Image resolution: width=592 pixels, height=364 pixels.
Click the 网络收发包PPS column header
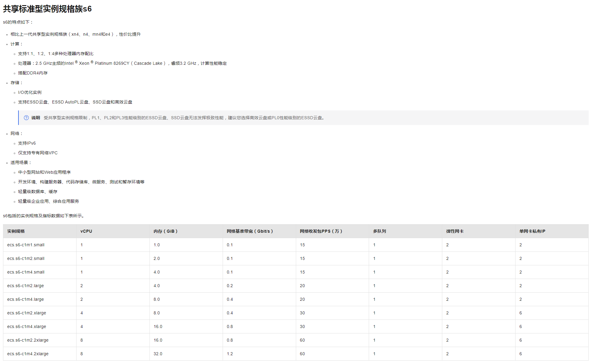click(321, 231)
